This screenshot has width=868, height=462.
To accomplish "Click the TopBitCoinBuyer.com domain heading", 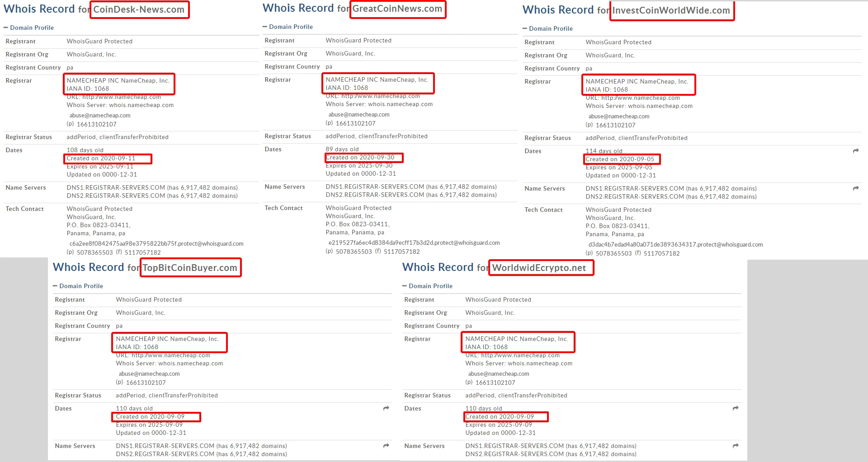I will coord(190,268).
